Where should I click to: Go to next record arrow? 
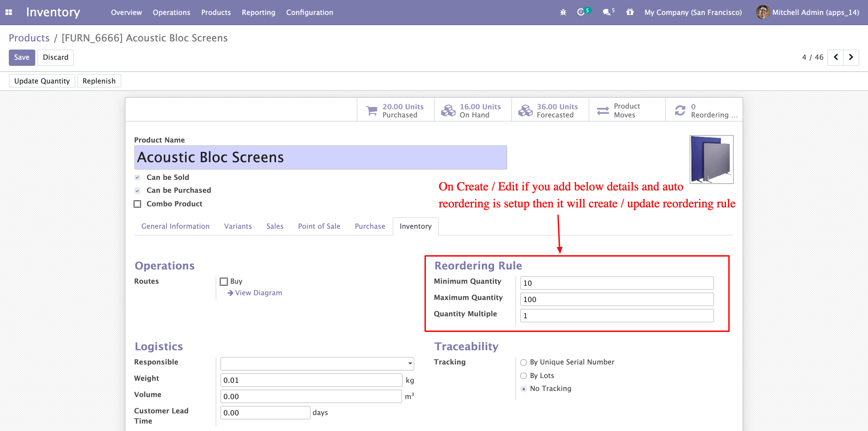tap(851, 57)
